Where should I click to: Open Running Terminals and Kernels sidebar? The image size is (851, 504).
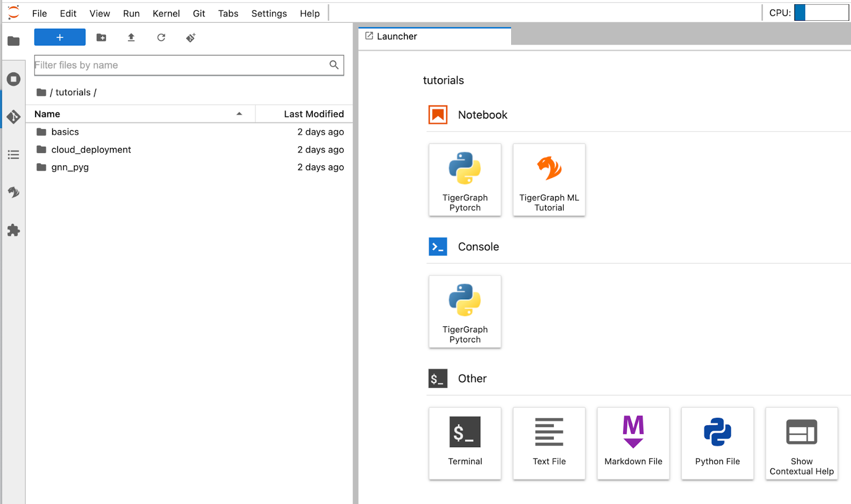point(14,79)
